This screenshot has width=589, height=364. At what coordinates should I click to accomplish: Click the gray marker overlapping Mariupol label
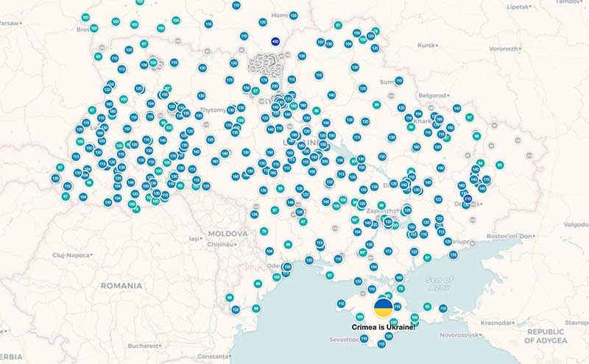[x=473, y=243]
